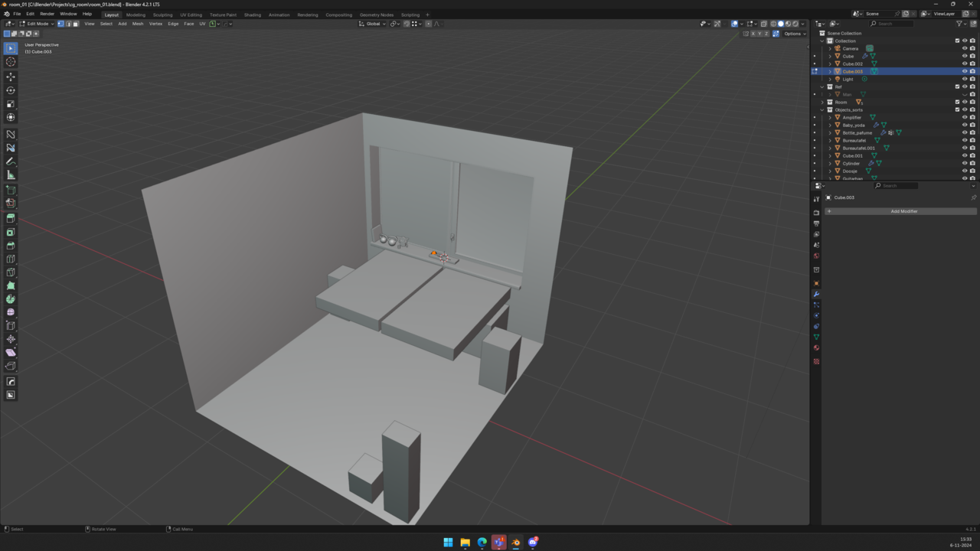Open the Object Data properties tab
The height and width of the screenshot is (551, 980).
[x=816, y=337]
